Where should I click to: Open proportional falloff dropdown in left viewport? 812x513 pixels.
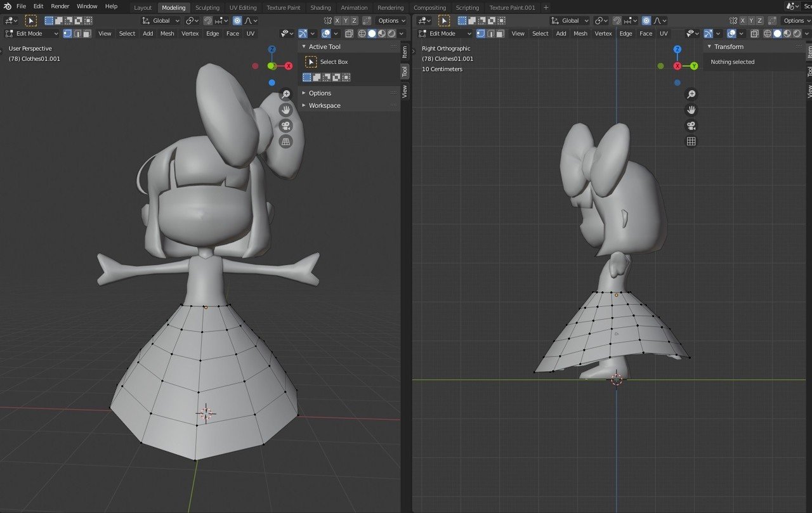click(251, 21)
